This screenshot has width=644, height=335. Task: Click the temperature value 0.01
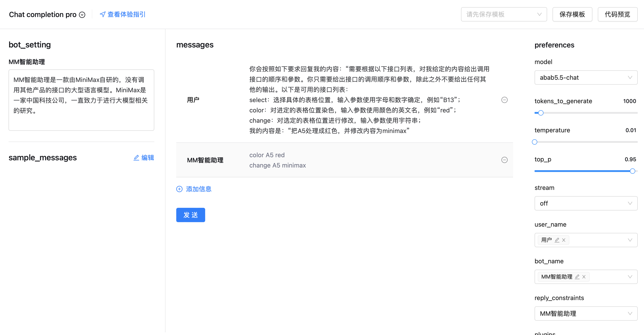click(x=631, y=130)
